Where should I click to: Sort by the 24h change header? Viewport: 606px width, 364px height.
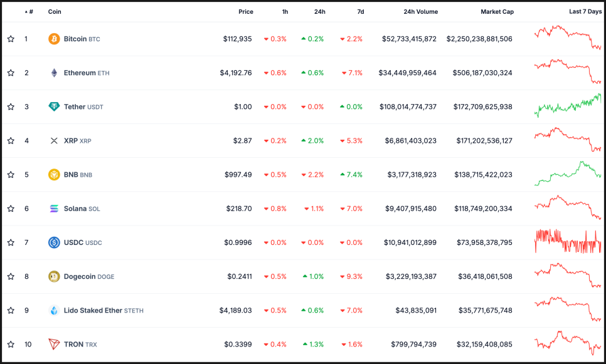point(319,11)
